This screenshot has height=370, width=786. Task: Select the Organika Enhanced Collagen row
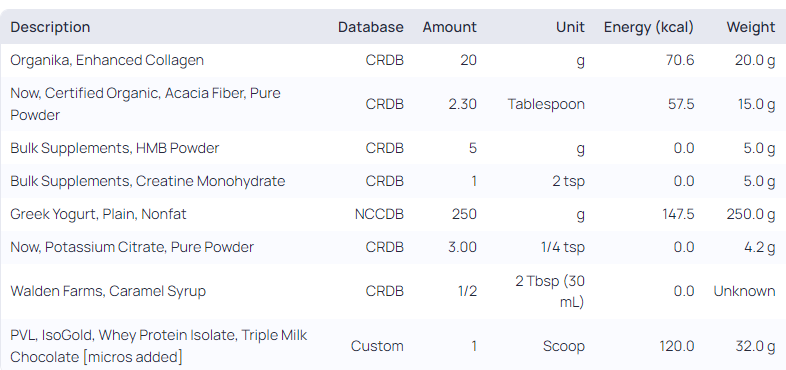[x=393, y=61]
